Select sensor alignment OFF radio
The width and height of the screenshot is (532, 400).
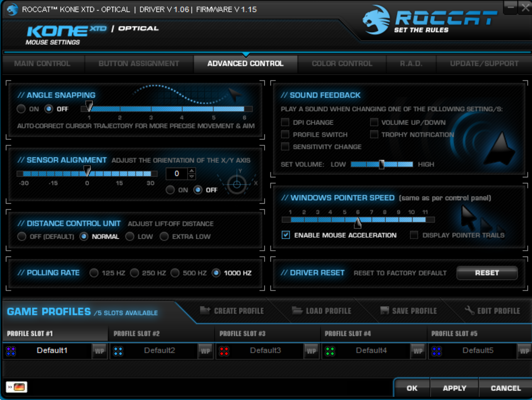tap(198, 190)
